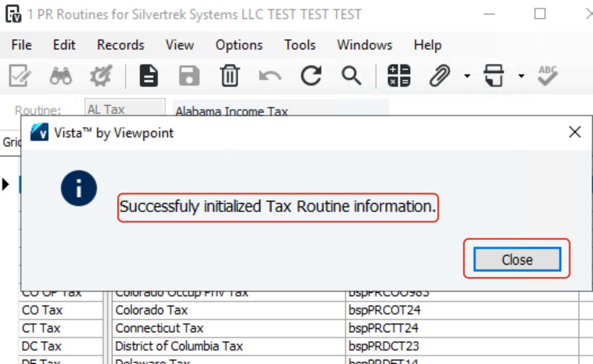This screenshot has width=593, height=364.
Task: Open the View menu
Action: (x=180, y=45)
